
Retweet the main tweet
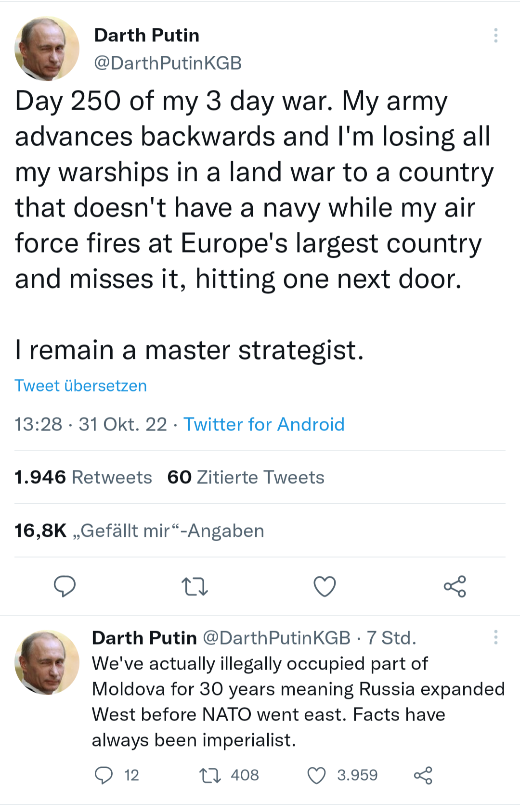[x=195, y=587]
